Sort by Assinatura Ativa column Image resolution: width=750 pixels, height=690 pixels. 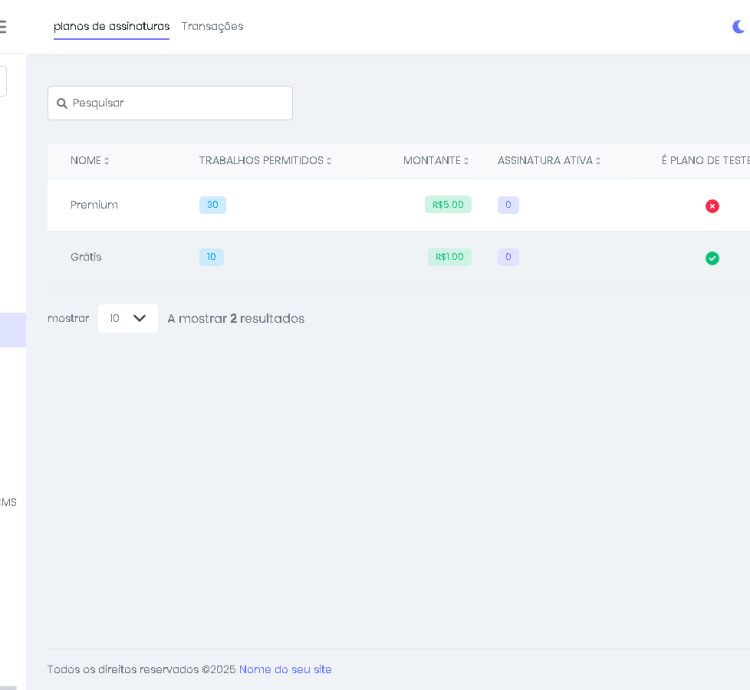click(x=598, y=161)
